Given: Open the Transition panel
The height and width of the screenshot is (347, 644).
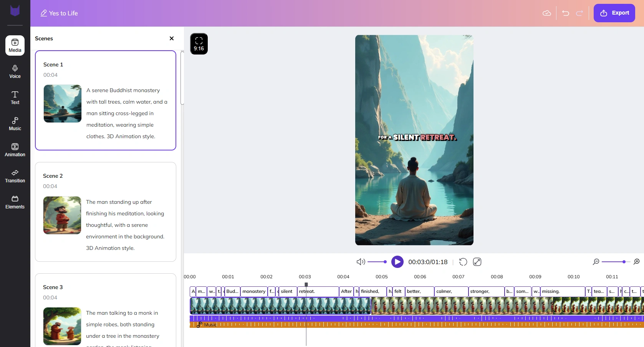Looking at the screenshot, I should pos(15,176).
